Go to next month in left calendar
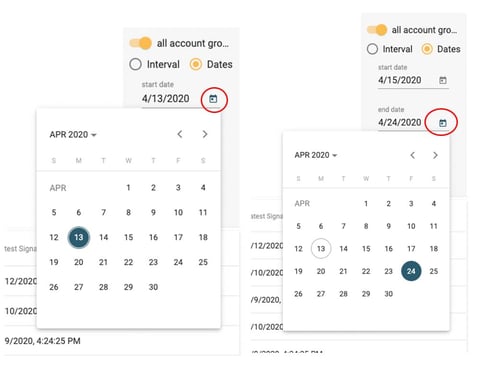 (x=205, y=134)
